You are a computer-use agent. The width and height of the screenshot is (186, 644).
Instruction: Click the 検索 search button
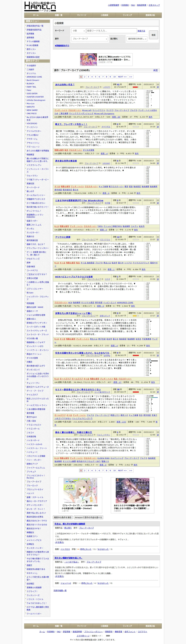point(153,35)
